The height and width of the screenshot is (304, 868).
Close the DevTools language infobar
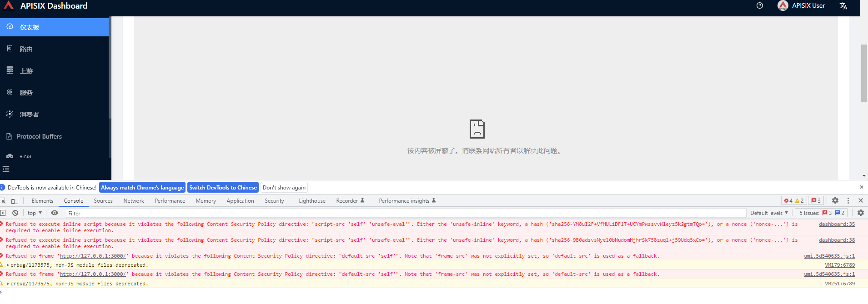pos(861,187)
